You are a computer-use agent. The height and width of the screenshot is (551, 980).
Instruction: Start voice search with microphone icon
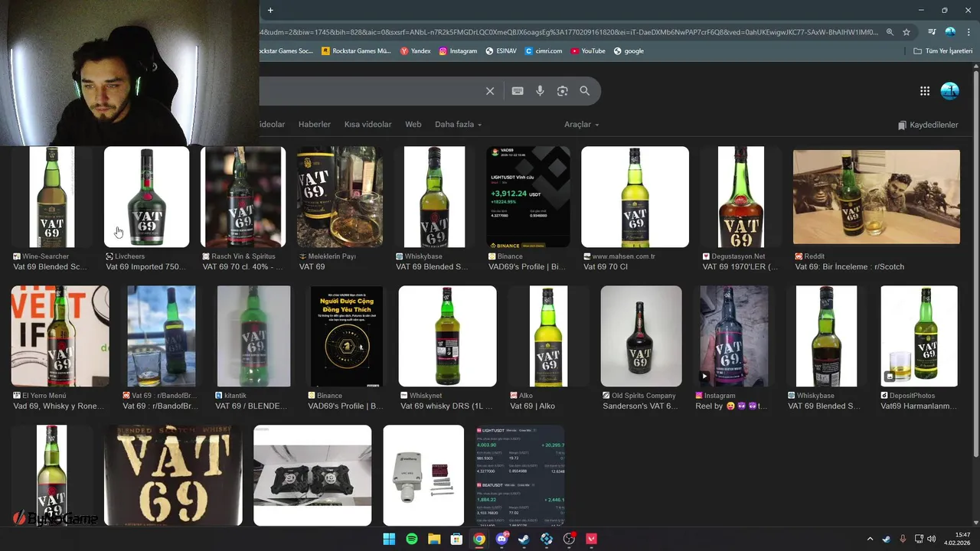[540, 91]
